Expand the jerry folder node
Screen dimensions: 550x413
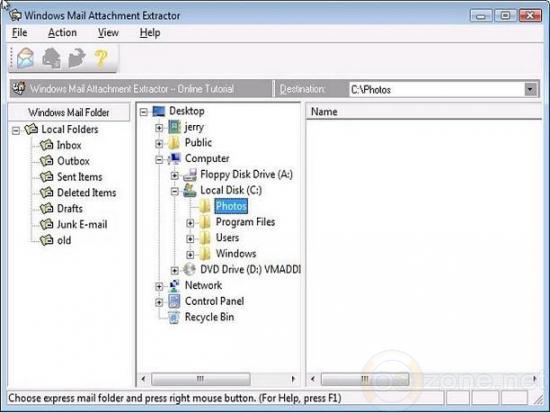pos(159,128)
